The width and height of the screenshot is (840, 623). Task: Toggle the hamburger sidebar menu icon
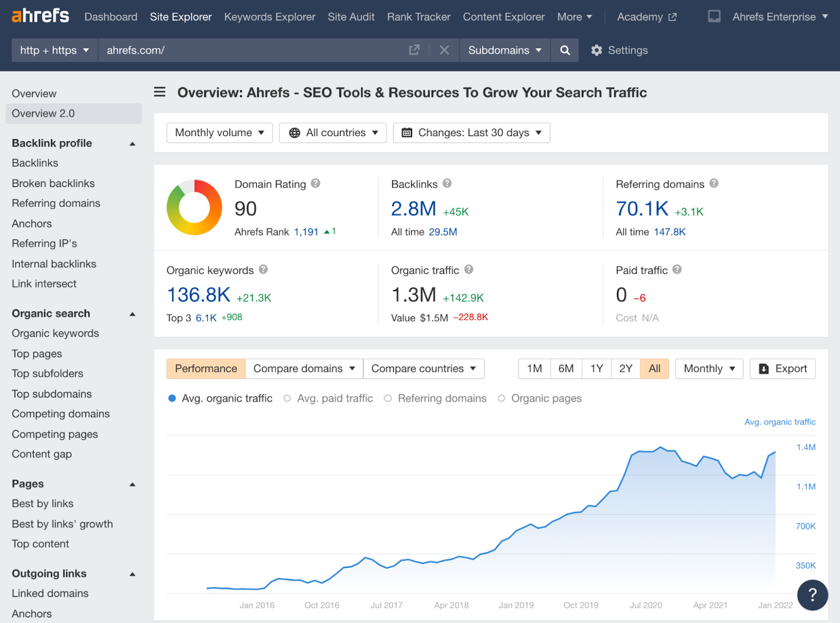[x=160, y=92]
